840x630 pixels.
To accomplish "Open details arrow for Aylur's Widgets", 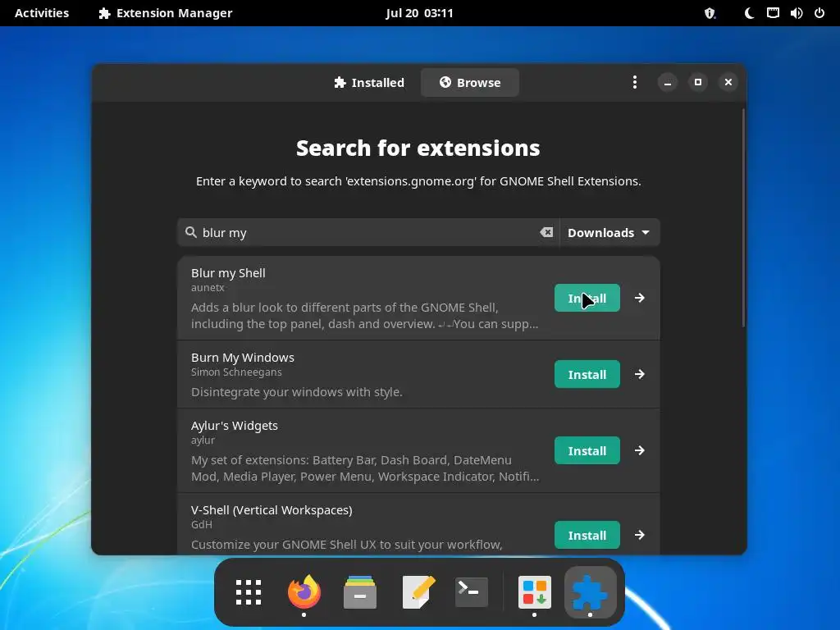I will coord(640,450).
